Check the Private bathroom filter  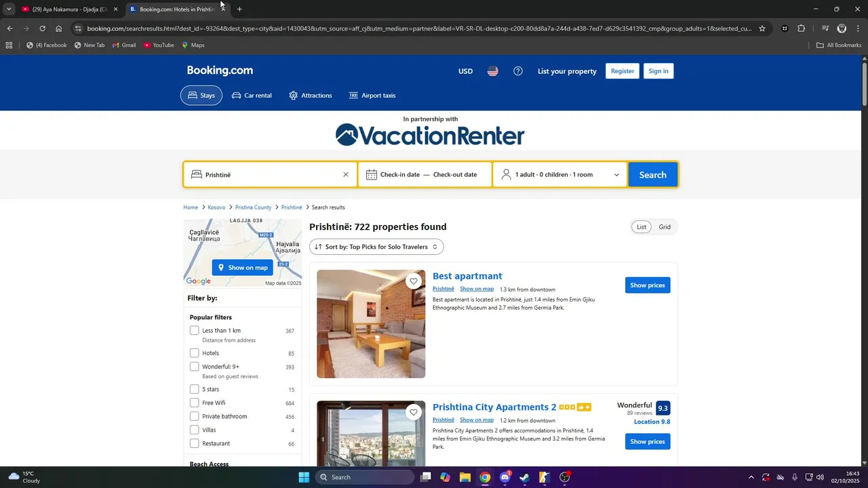[x=195, y=416]
